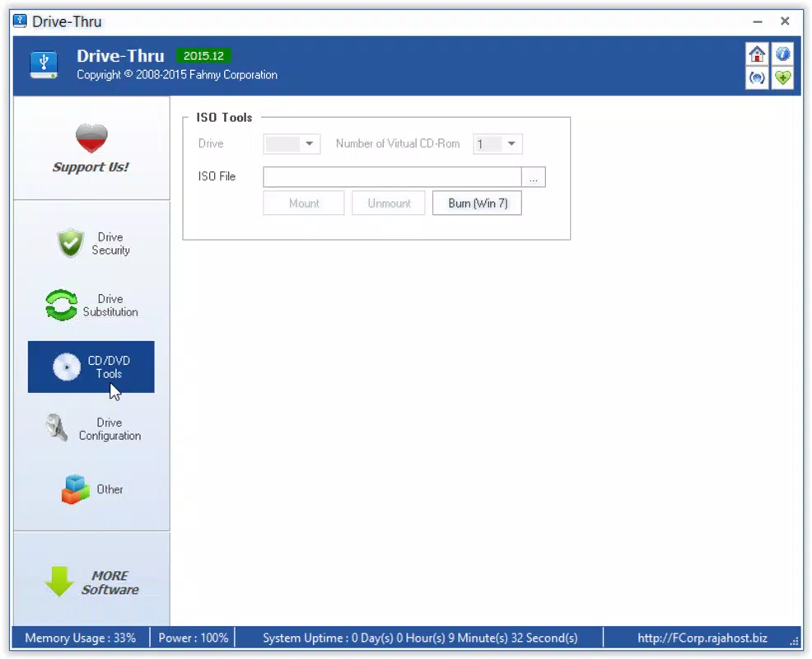The width and height of the screenshot is (812, 659).
Task: Click the Copyright Fahmy Corporation text
Action: point(177,75)
